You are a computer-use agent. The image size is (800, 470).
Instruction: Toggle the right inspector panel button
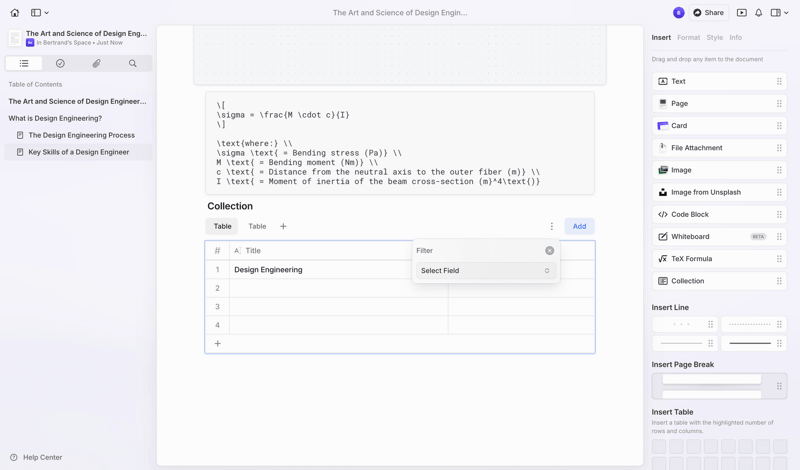pos(777,13)
